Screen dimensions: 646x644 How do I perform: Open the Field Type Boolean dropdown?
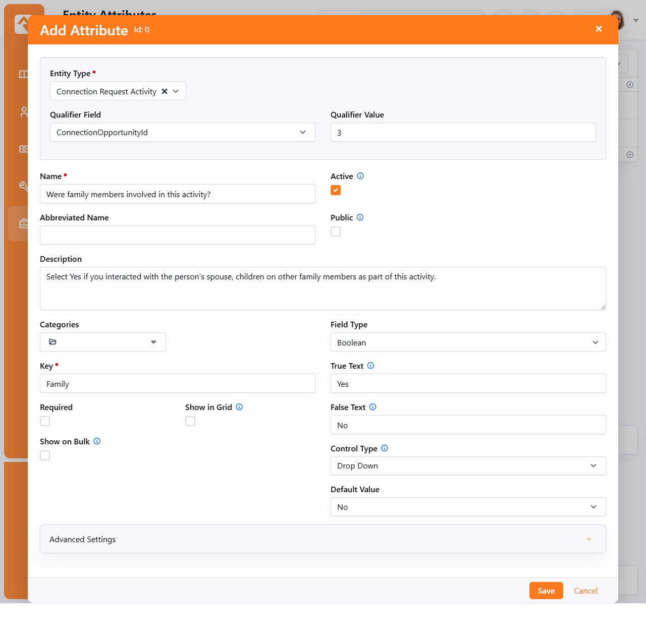click(x=468, y=342)
